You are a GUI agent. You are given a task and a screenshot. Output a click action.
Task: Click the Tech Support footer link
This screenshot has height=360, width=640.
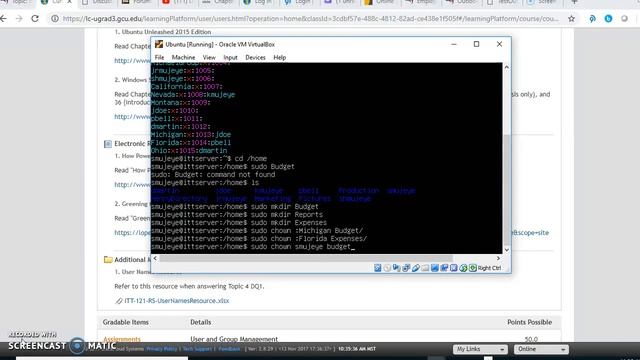pyautogui.click(x=197, y=349)
